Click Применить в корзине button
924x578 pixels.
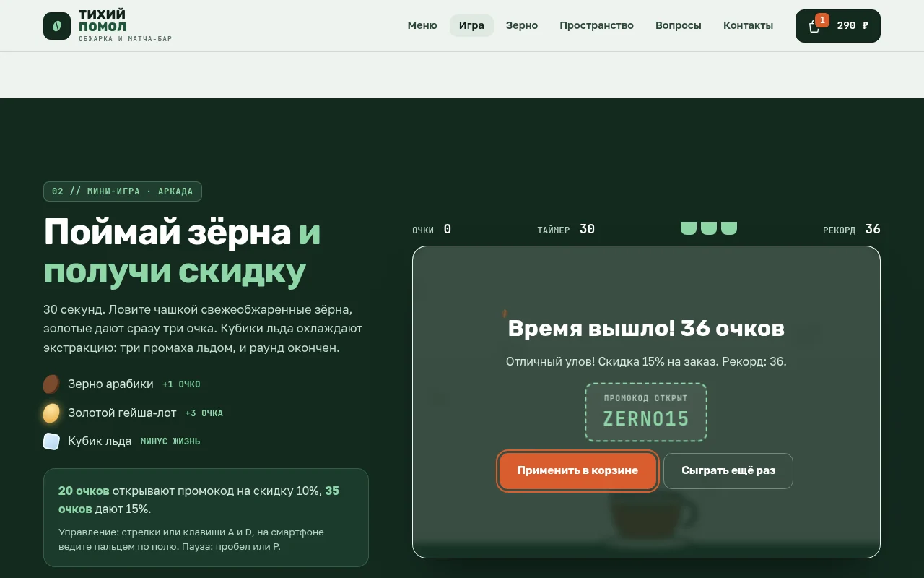pos(577,471)
